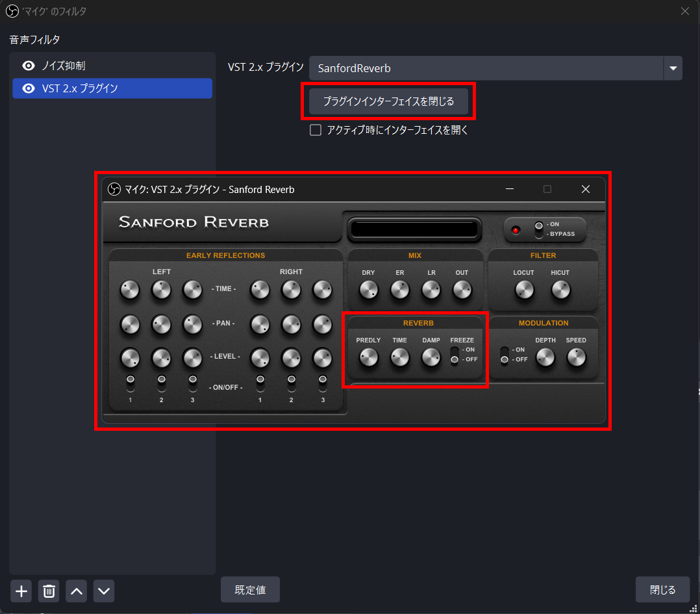Open the SanfordReverb plugin dropdown

(x=495, y=68)
